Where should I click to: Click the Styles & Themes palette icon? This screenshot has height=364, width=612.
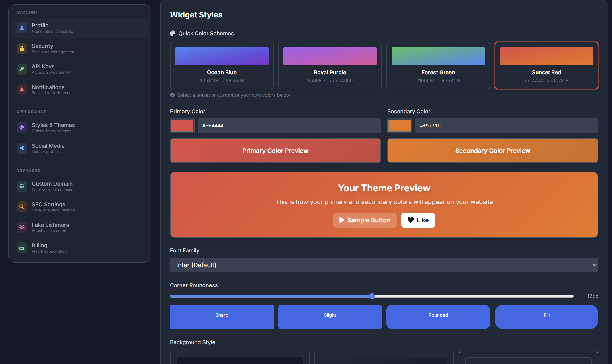22,127
